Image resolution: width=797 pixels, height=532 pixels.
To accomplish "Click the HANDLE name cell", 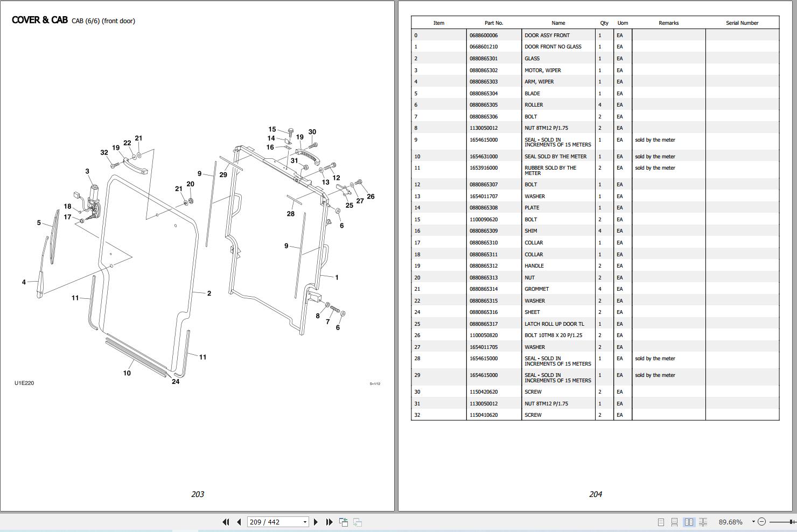I will tap(534, 266).
